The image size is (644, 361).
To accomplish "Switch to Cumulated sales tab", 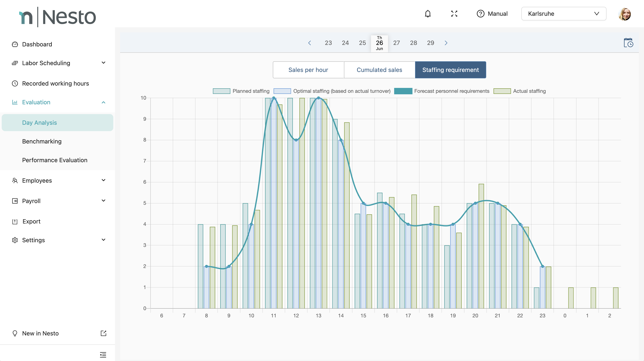I will (x=379, y=70).
